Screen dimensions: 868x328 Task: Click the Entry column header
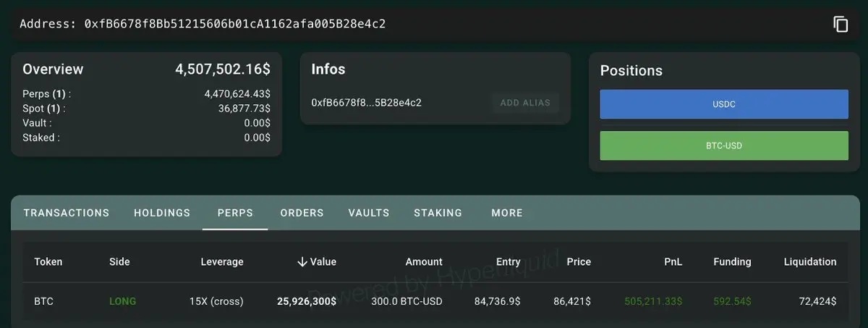pos(508,262)
